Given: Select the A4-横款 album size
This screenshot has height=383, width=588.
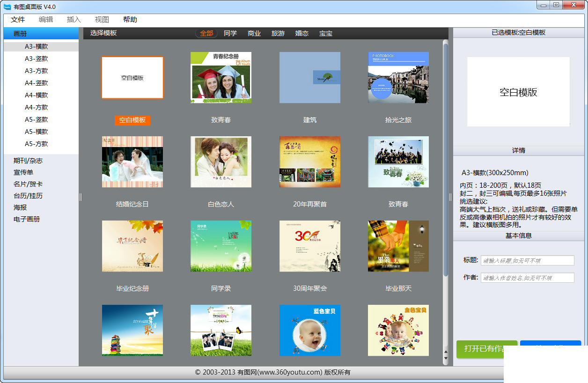Looking at the screenshot, I should pyautogui.click(x=37, y=95).
